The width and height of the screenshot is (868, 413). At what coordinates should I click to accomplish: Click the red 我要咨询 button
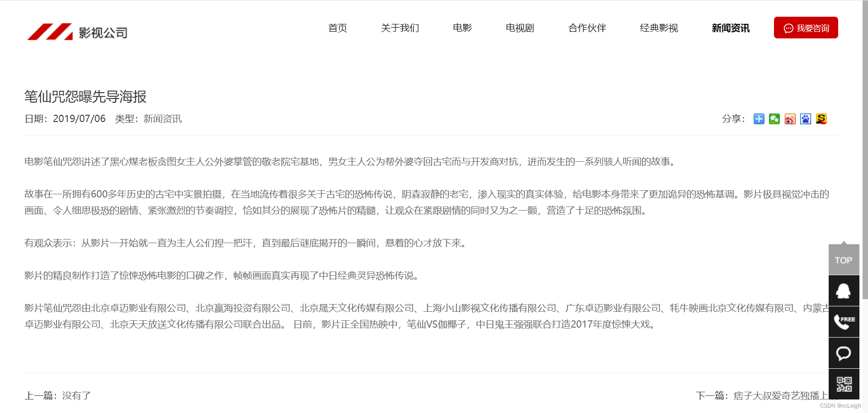click(x=806, y=28)
